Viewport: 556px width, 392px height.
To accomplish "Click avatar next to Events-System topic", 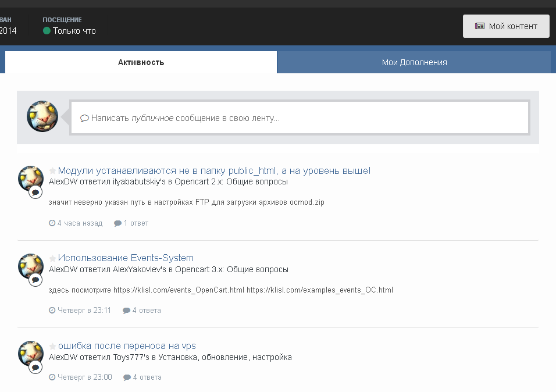I will click(31, 266).
